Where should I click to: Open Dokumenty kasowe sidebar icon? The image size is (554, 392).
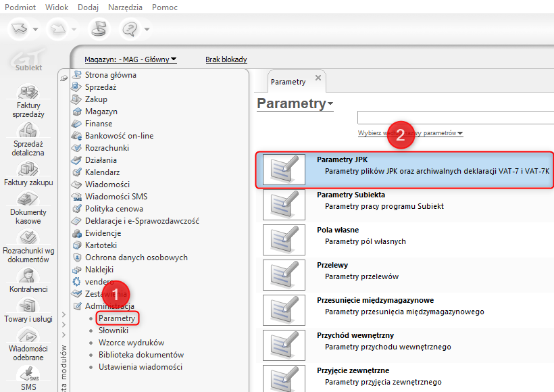point(29,199)
